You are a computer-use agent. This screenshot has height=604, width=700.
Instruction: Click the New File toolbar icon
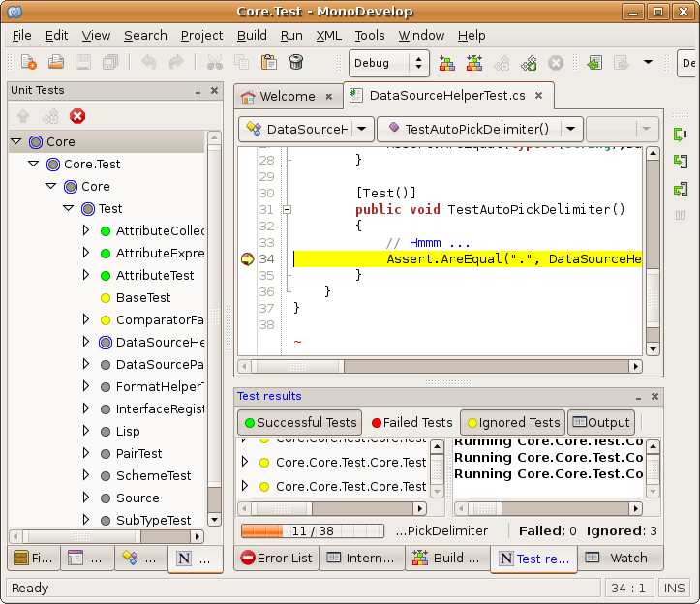click(29, 63)
